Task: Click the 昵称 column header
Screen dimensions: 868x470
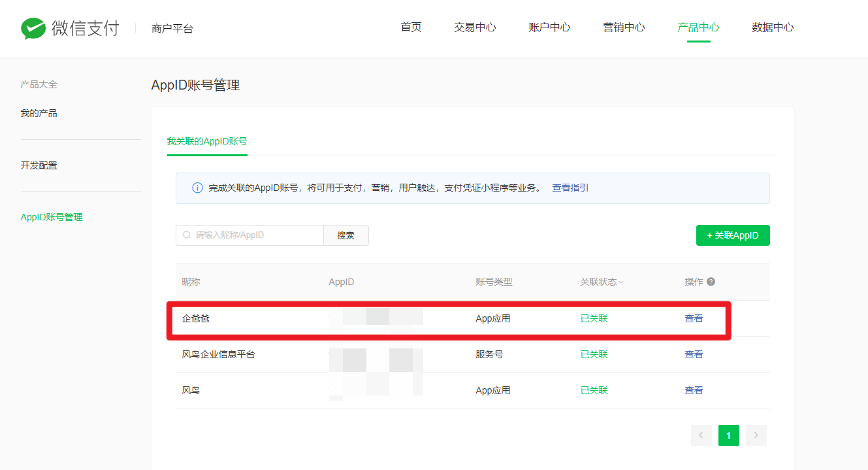Action: click(191, 282)
